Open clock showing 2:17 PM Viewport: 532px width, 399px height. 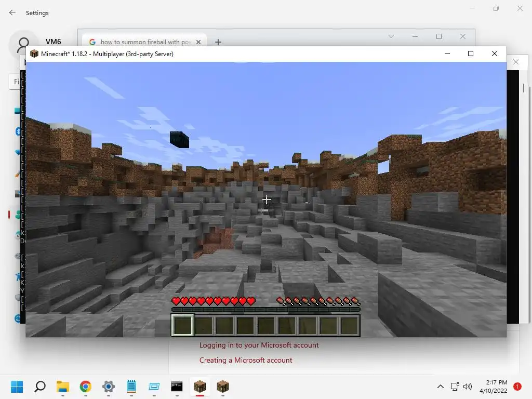coord(494,387)
